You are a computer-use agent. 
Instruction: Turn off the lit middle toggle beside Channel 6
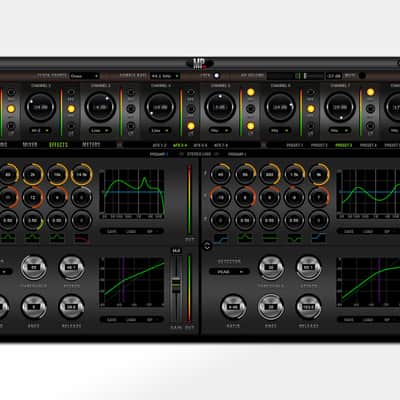(x=310, y=109)
